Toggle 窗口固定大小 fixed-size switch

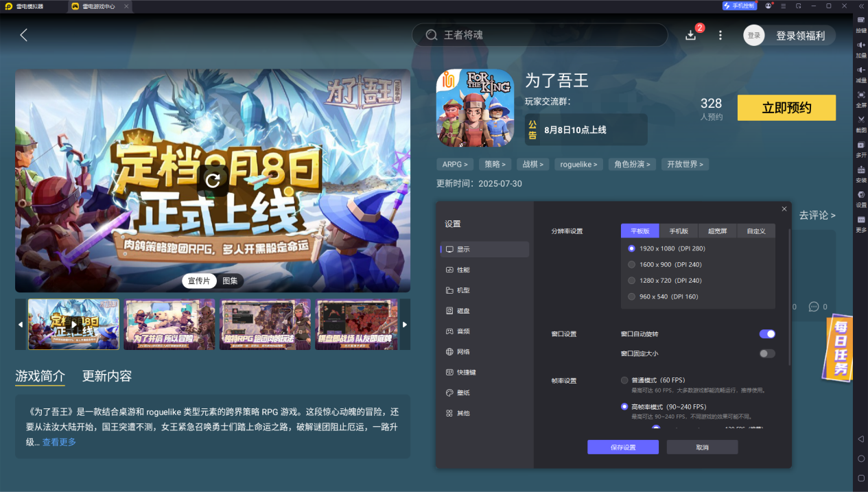pos(767,353)
